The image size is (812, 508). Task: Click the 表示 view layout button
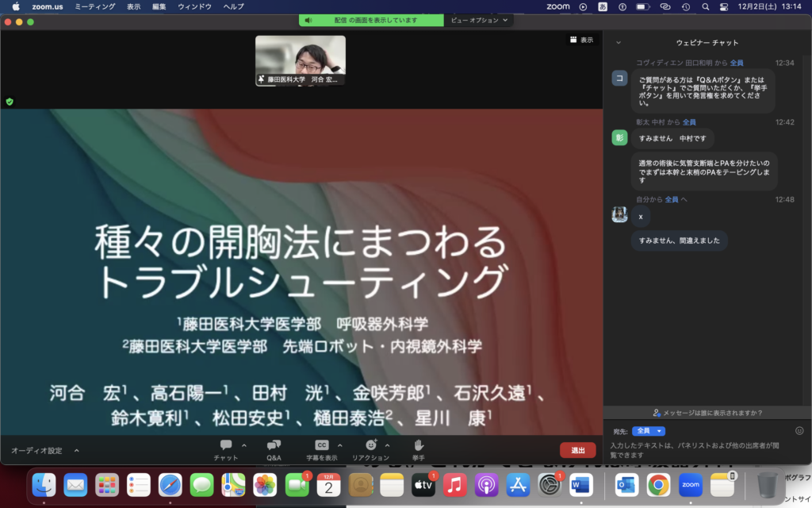pos(580,39)
